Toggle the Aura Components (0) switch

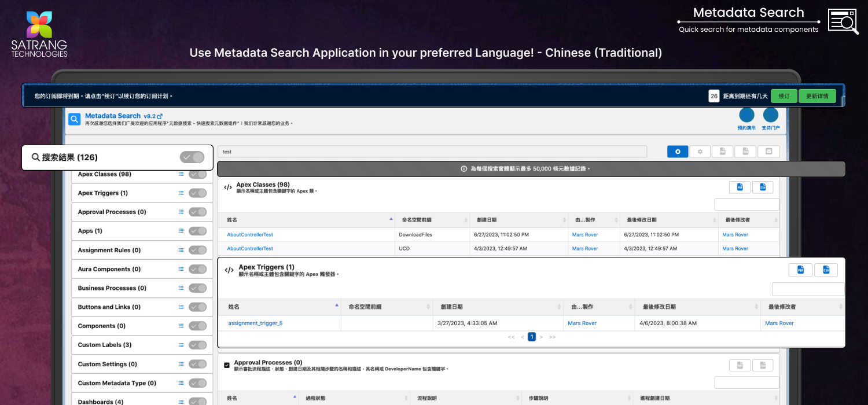(197, 269)
